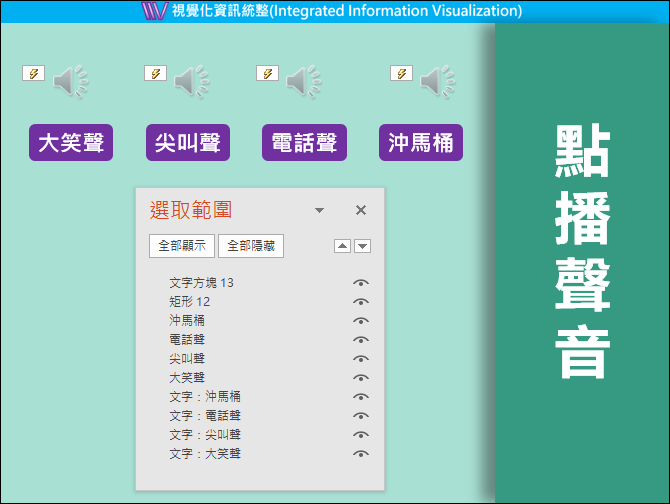Click the speaker icon above 電話聲
The image size is (670, 504).
303,81
